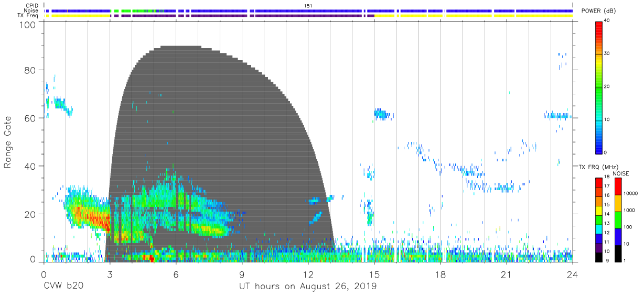Image resolution: width=644 pixels, height=297 pixels.
Task: Click the noise legend label '100'
Action: [x=628, y=227]
